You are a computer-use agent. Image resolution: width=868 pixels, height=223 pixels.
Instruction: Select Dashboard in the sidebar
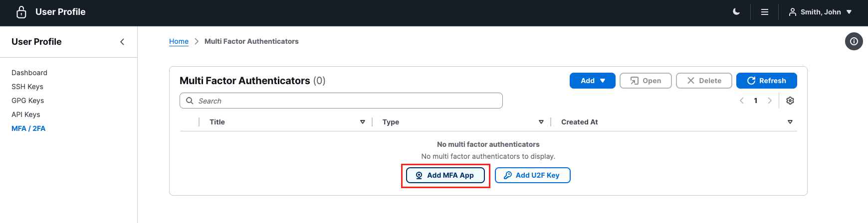[x=29, y=73]
